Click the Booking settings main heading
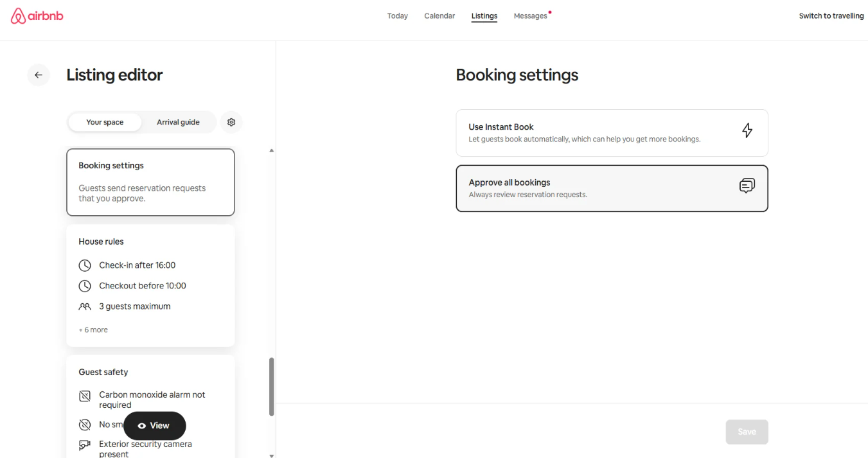 (x=517, y=75)
